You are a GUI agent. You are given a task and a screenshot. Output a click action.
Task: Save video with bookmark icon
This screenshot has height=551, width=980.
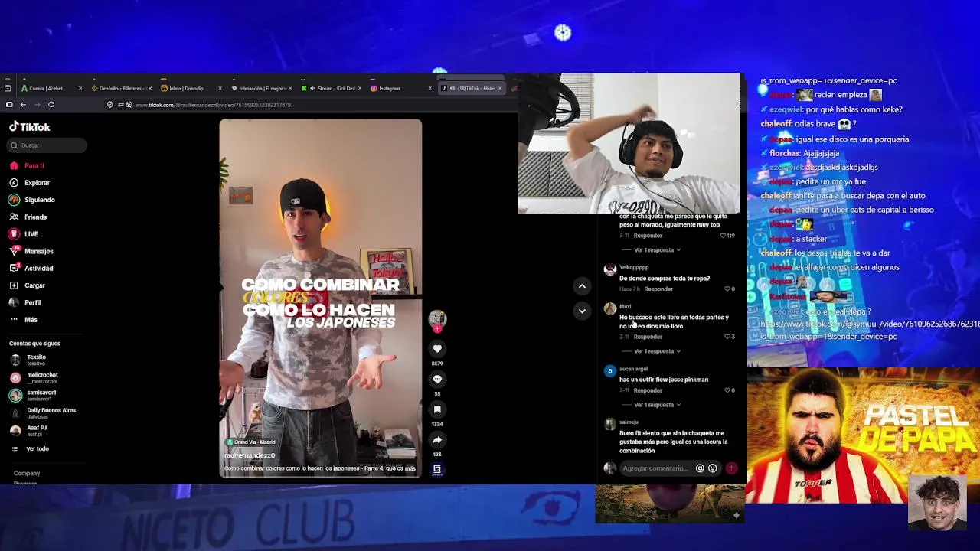pyautogui.click(x=437, y=409)
